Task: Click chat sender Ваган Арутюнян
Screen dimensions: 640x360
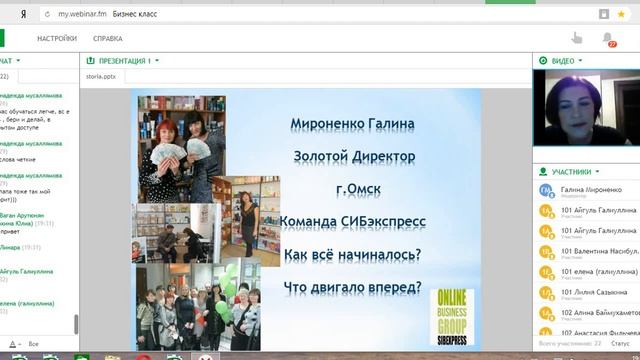Action: [22, 215]
